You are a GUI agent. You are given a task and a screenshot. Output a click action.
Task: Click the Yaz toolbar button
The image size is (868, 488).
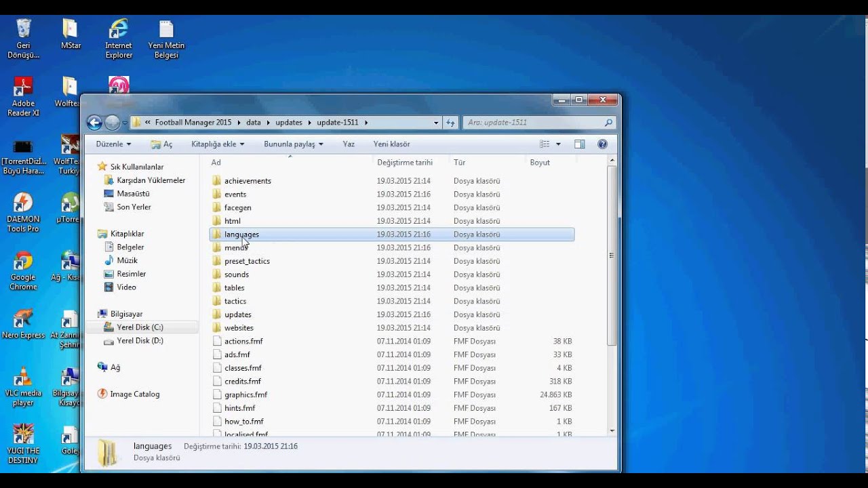pyautogui.click(x=349, y=144)
